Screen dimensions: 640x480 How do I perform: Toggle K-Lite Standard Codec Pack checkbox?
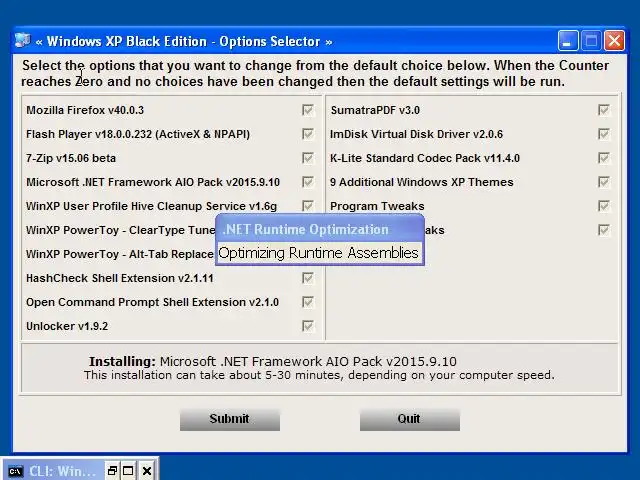pyautogui.click(x=604, y=158)
